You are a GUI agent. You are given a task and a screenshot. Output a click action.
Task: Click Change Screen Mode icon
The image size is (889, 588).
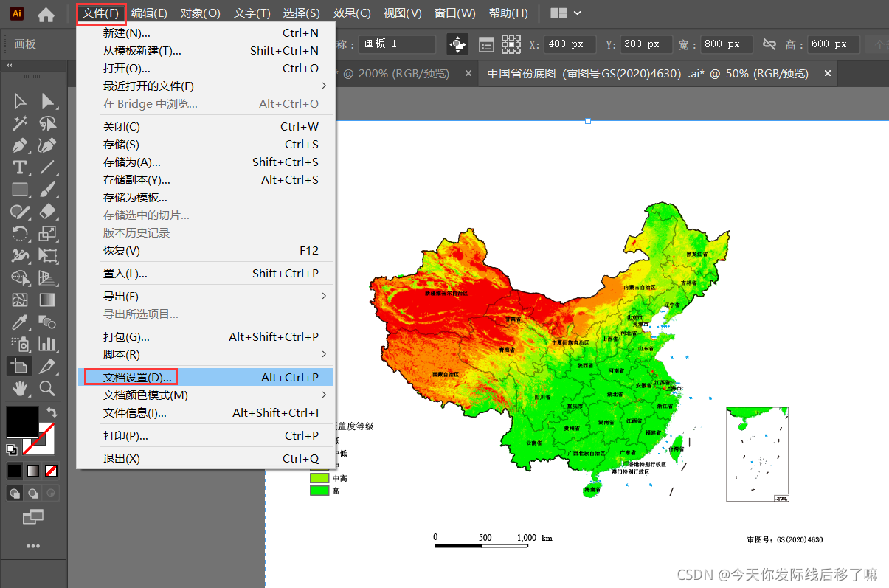pos(33,517)
